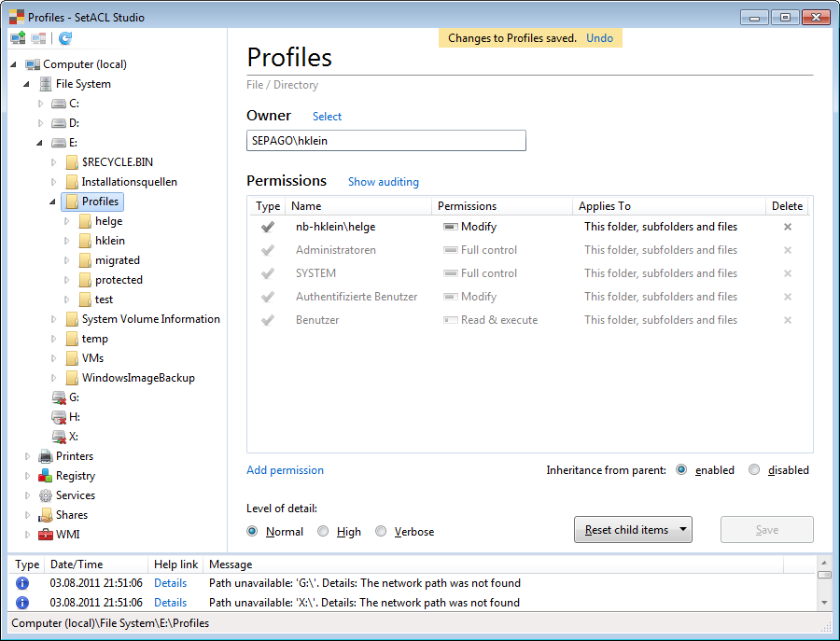
Task: Select the WindowsImageBackup folder
Action: (138, 378)
